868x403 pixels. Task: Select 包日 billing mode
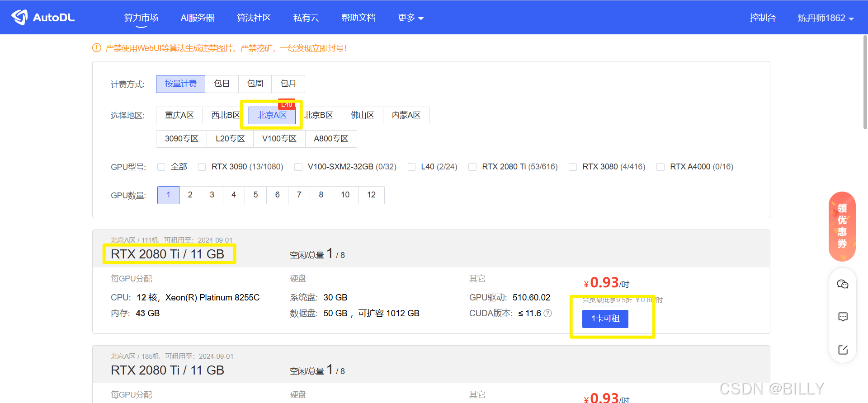pyautogui.click(x=222, y=84)
